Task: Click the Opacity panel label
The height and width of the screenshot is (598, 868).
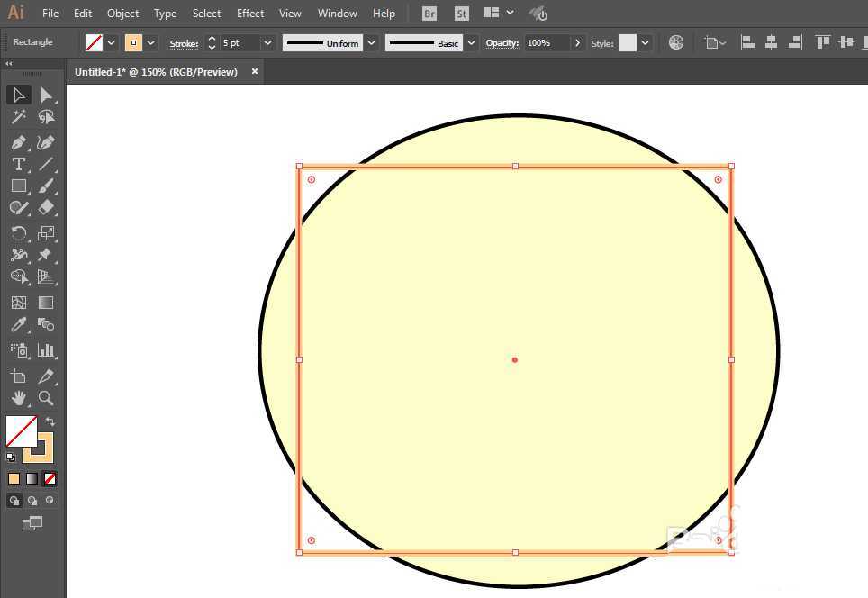Action: click(x=502, y=43)
